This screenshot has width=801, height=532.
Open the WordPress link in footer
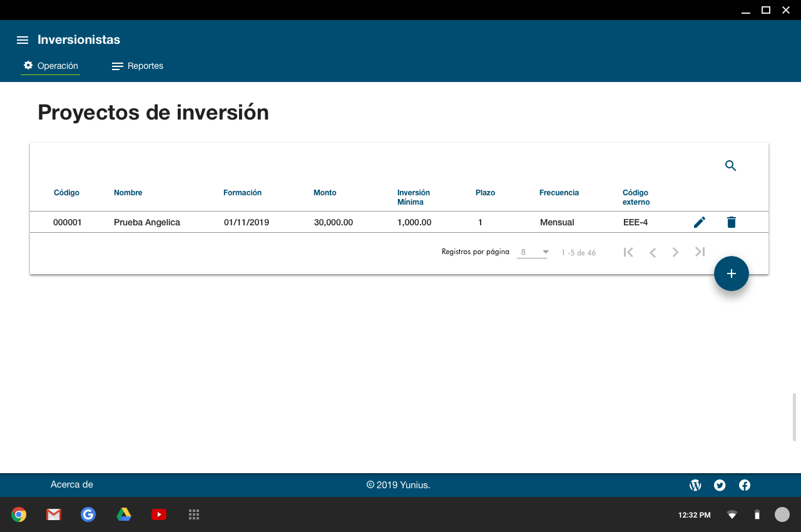tap(695, 485)
